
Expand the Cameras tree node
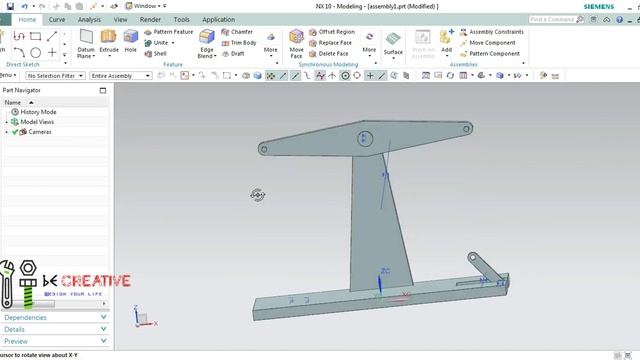pos(7,132)
